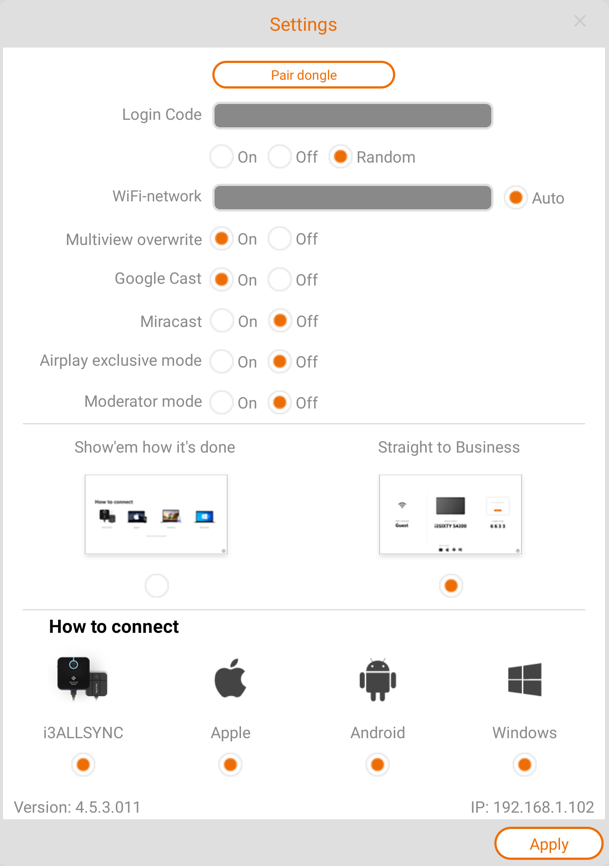Select the Show'em how it's done thumbnail
Screen dimensions: 609x866
156,514
